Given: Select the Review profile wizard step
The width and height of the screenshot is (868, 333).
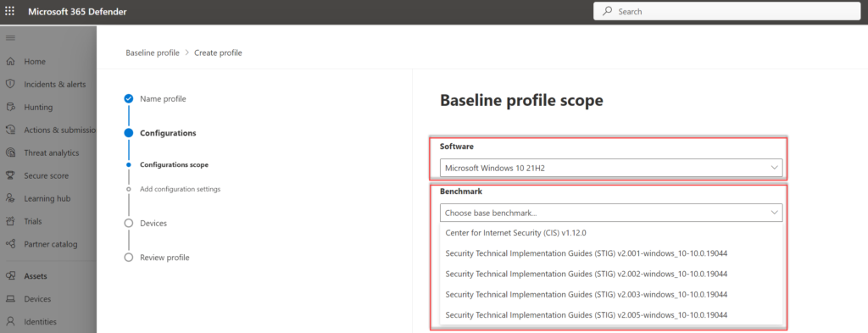Looking at the screenshot, I should [x=164, y=258].
